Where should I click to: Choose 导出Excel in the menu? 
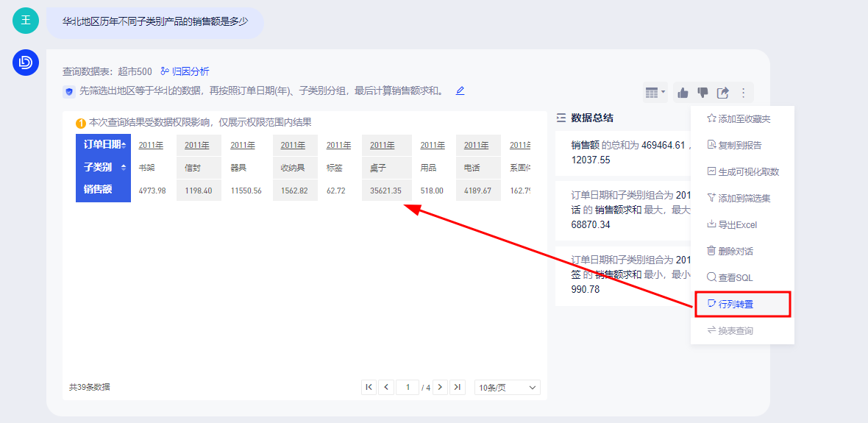coord(739,224)
